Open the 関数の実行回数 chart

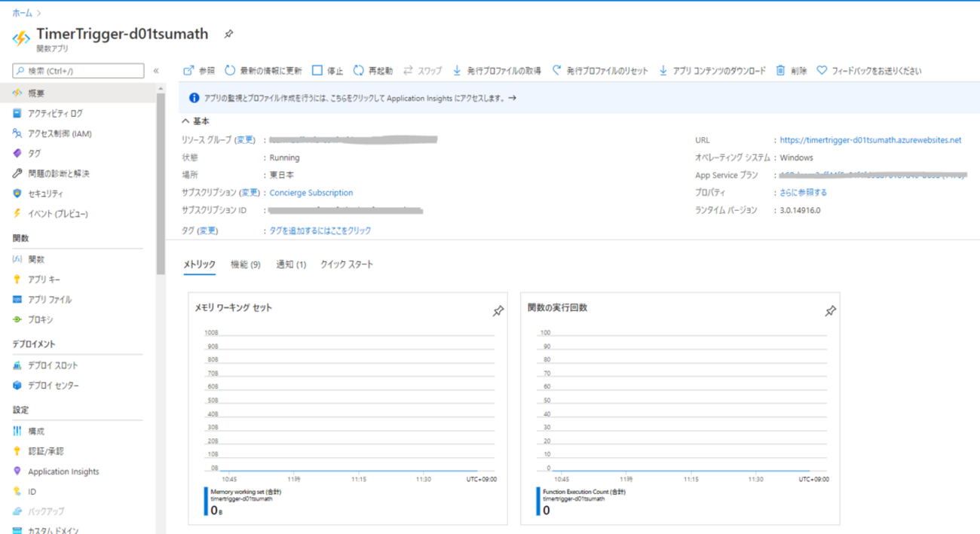[x=680, y=407]
